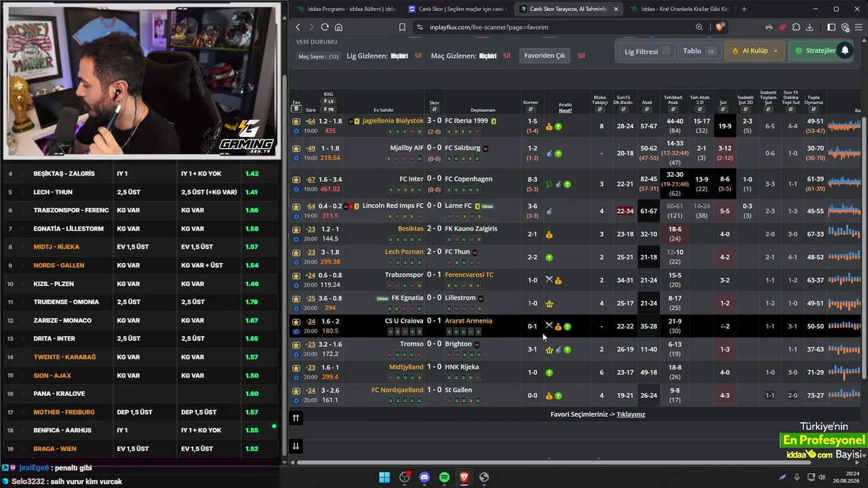Click green up-arrow icon on Midtjylland row
The image size is (868, 488).
pyautogui.click(x=549, y=373)
